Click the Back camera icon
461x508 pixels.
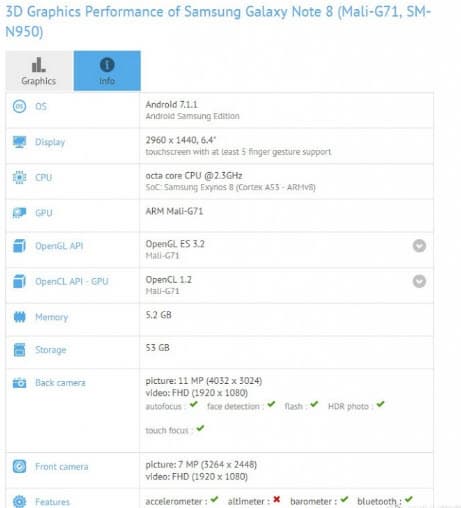[x=19, y=383]
